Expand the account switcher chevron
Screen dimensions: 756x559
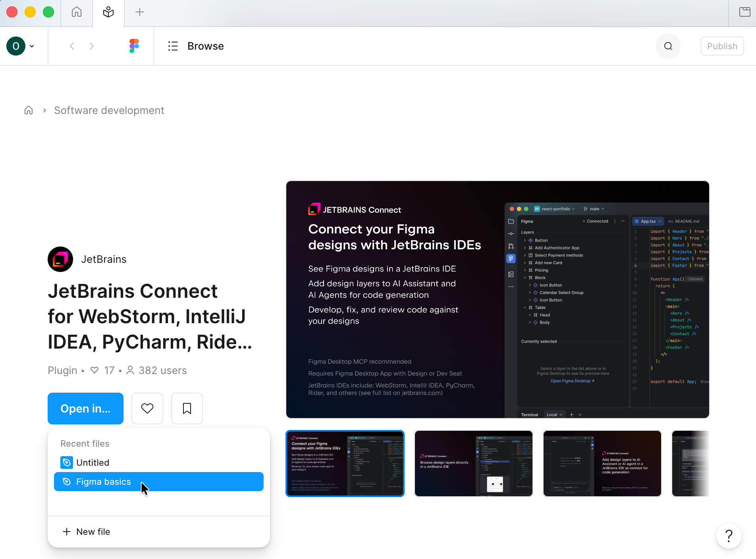coord(32,46)
